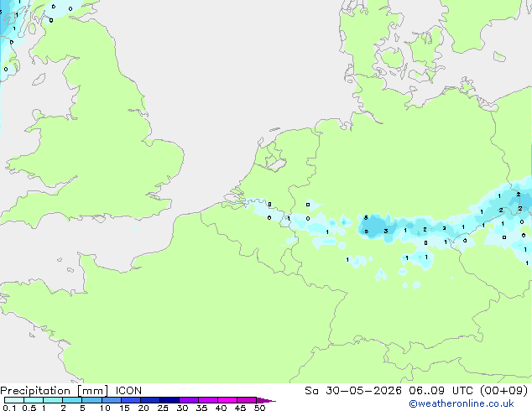
Task: Click the 'ICON' model name label
Action: [128, 391]
